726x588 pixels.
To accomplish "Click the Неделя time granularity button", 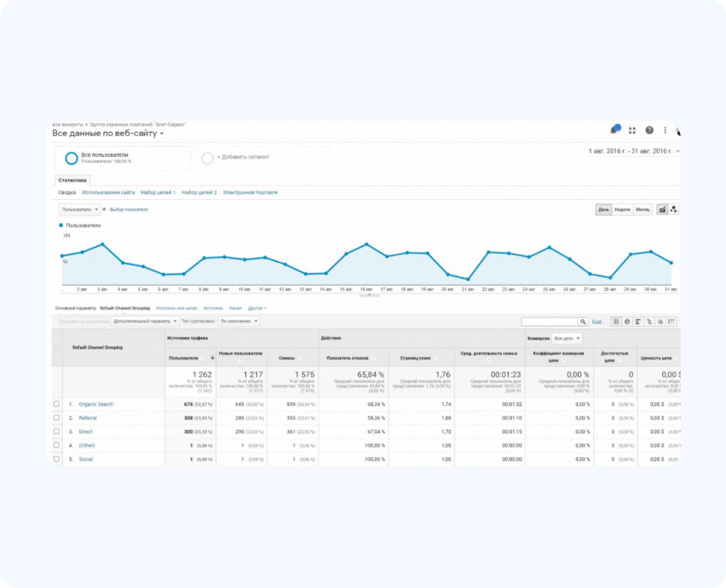I will [623, 209].
